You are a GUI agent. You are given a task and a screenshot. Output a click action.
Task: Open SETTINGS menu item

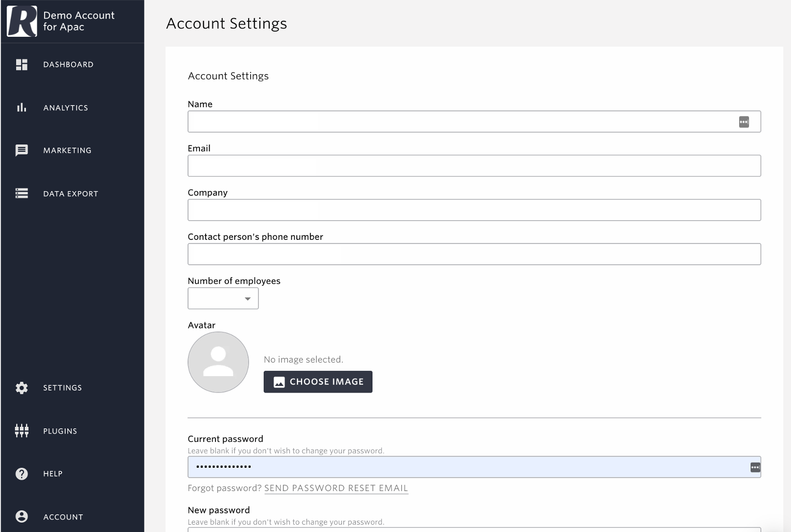tap(63, 387)
